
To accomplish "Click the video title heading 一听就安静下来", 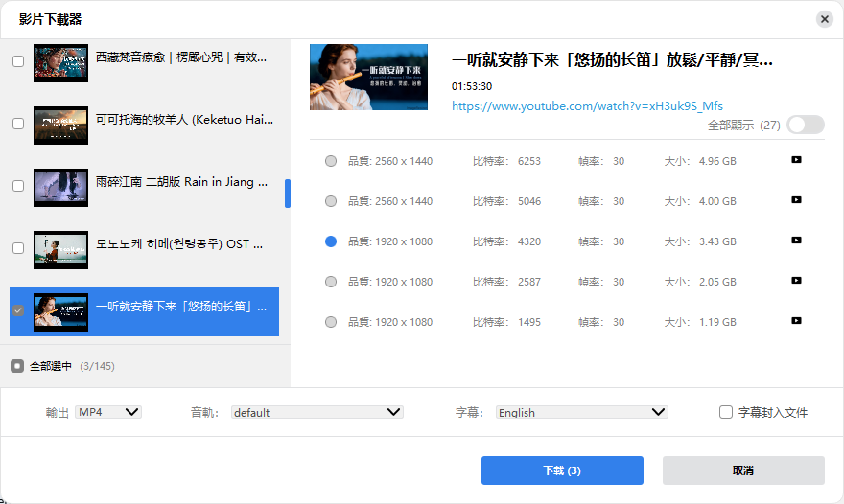I will click(x=612, y=59).
